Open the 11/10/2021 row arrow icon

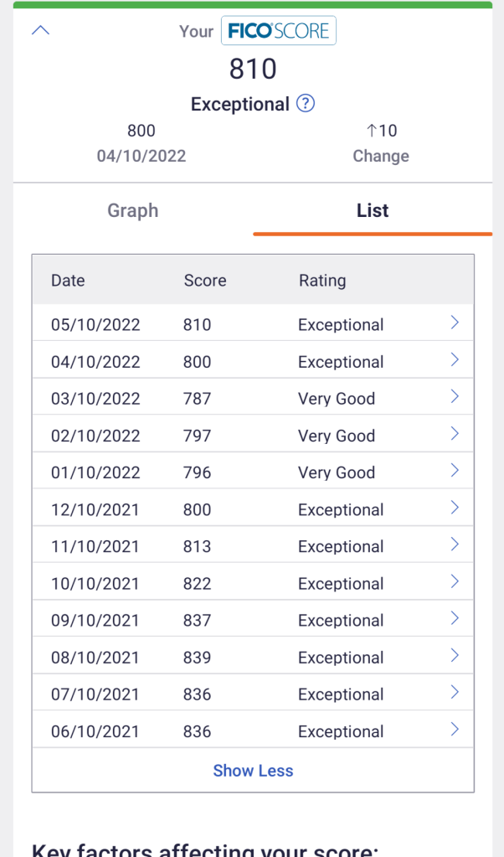click(x=455, y=545)
